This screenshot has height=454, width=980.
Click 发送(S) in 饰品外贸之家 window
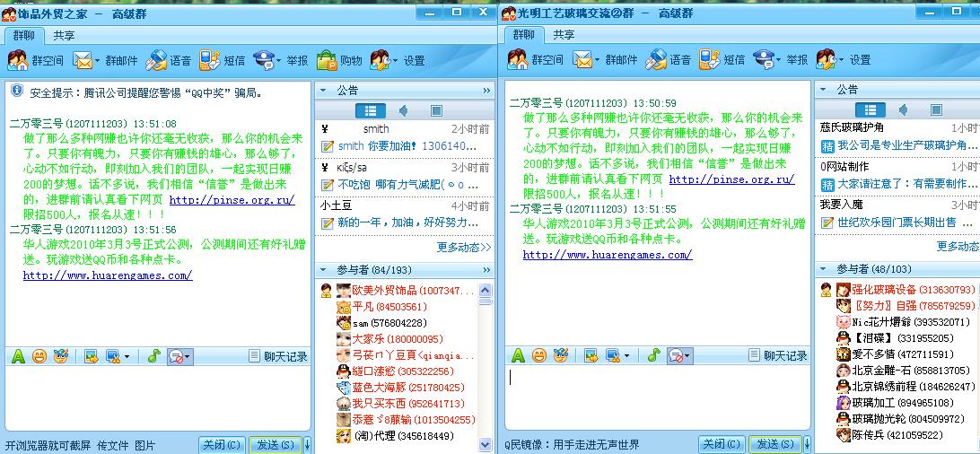276,445
